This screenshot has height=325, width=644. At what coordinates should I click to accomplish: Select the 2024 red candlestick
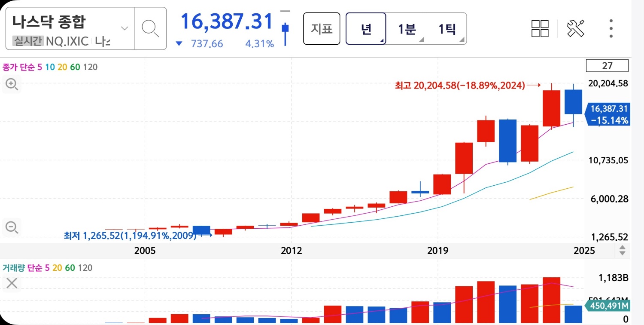(551, 108)
